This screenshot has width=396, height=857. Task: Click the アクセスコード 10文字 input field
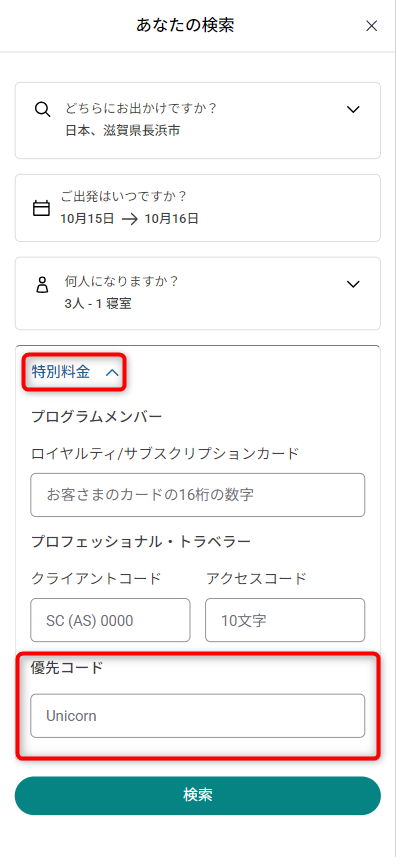tap(285, 620)
